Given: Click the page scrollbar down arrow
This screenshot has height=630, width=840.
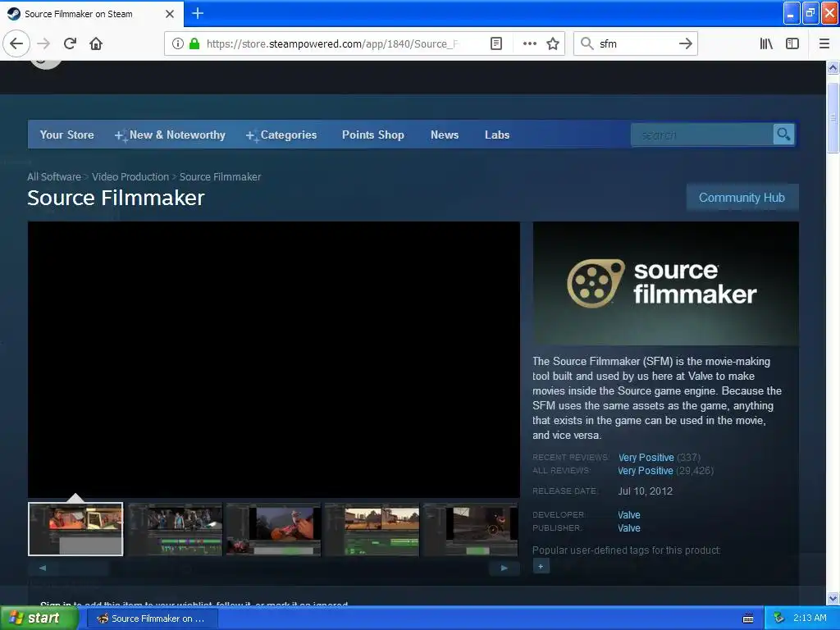Looking at the screenshot, I should (x=833, y=598).
